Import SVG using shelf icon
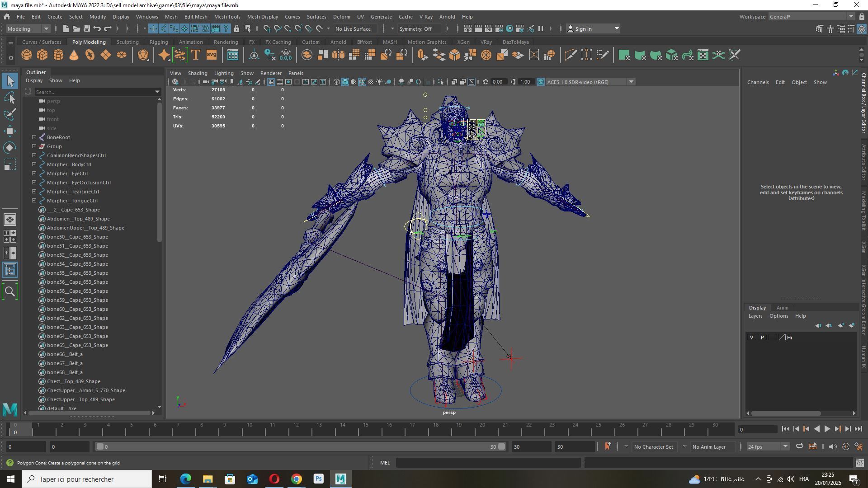The width and height of the screenshot is (868, 488). point(212,55)
